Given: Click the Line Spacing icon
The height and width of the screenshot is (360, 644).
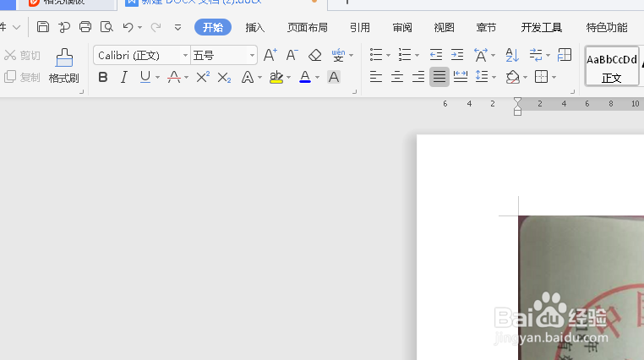Looking at the screenshot, I should tap(482, 77).
